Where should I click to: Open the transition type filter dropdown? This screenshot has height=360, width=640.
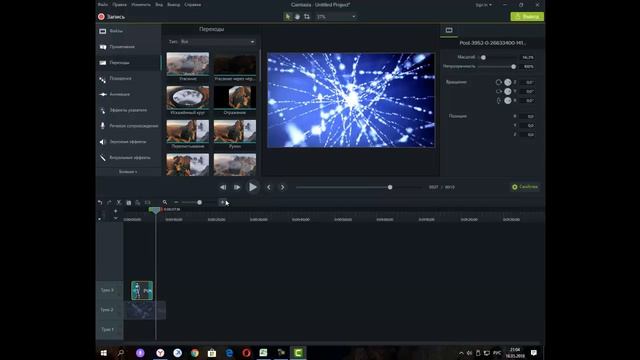pyautogui.click(x=218, y=42)
